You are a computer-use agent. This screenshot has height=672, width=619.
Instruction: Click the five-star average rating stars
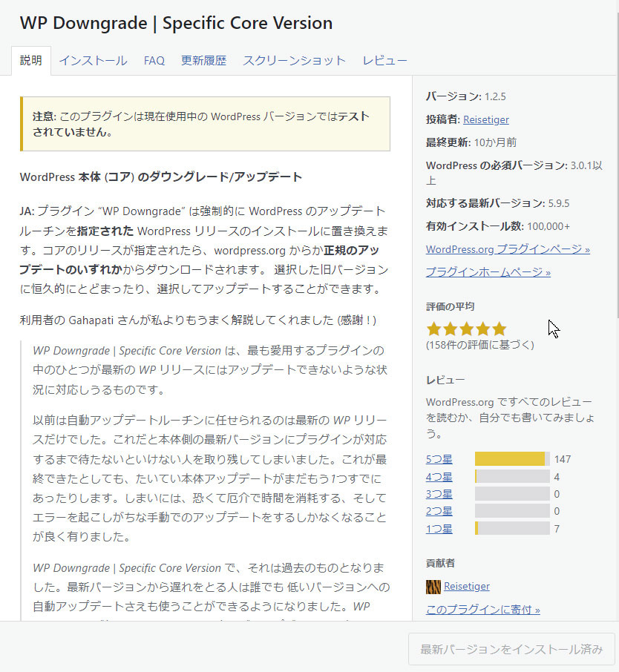pyautogui.click(x=466, y=329)
